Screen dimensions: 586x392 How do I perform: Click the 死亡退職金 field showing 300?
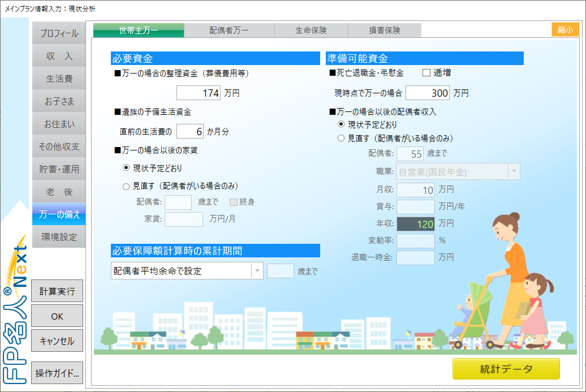[427, 93]
